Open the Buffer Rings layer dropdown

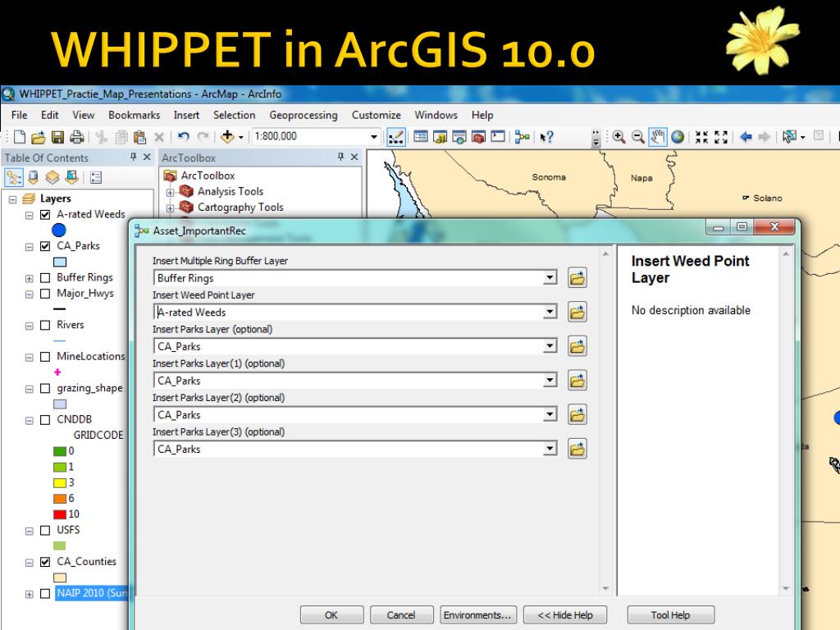tap(550, 278)
